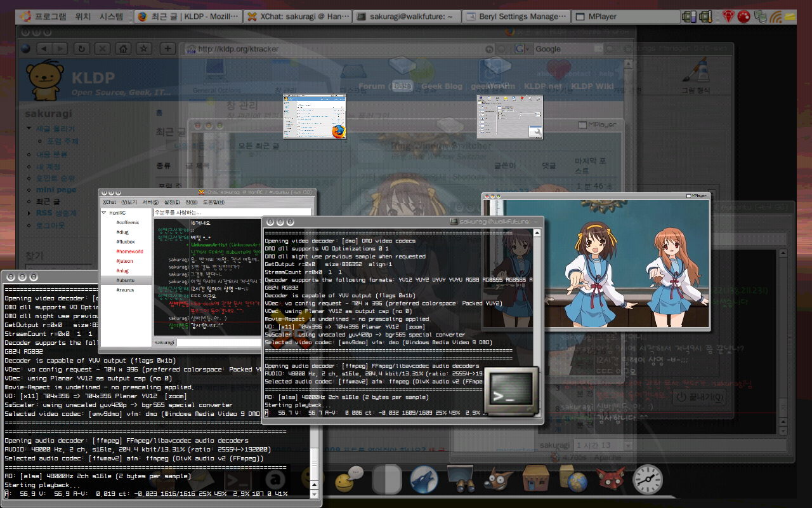Viewport: 812px width, 508px height.
Task: Click the first system monitor applet graph
Action: click(x=690, y=17)
